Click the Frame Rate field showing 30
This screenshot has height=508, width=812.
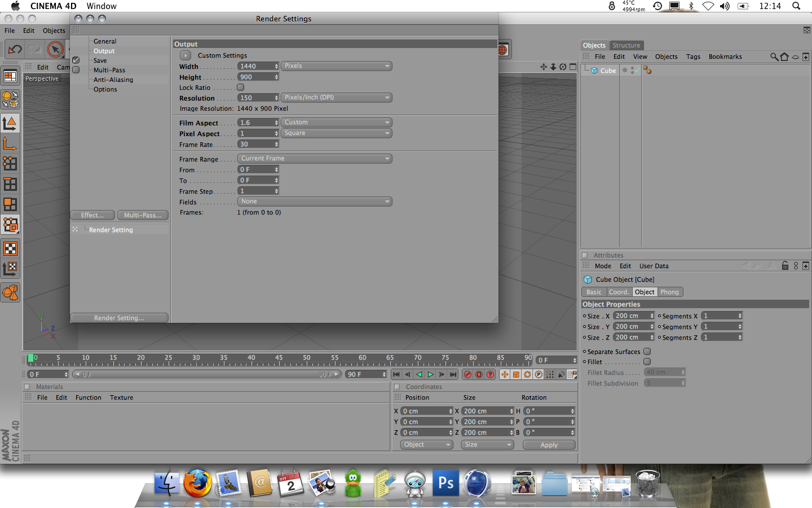point(258,144)
